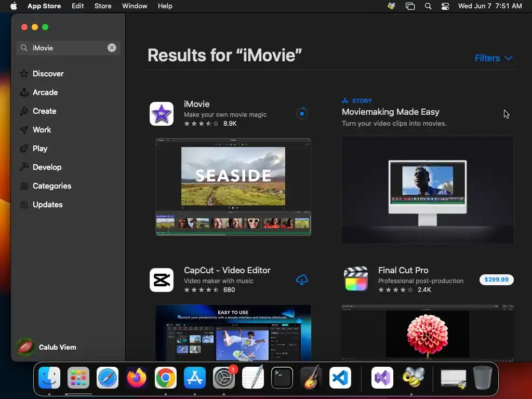Open the Trash in the Dock
Screen dimensions: 532x399
pyautogui.click(x=483, y=377)
